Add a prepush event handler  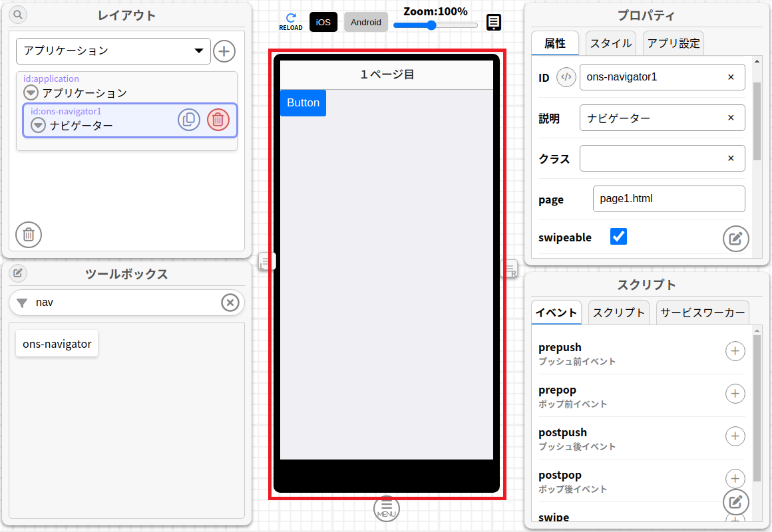[x=735, y=351]
